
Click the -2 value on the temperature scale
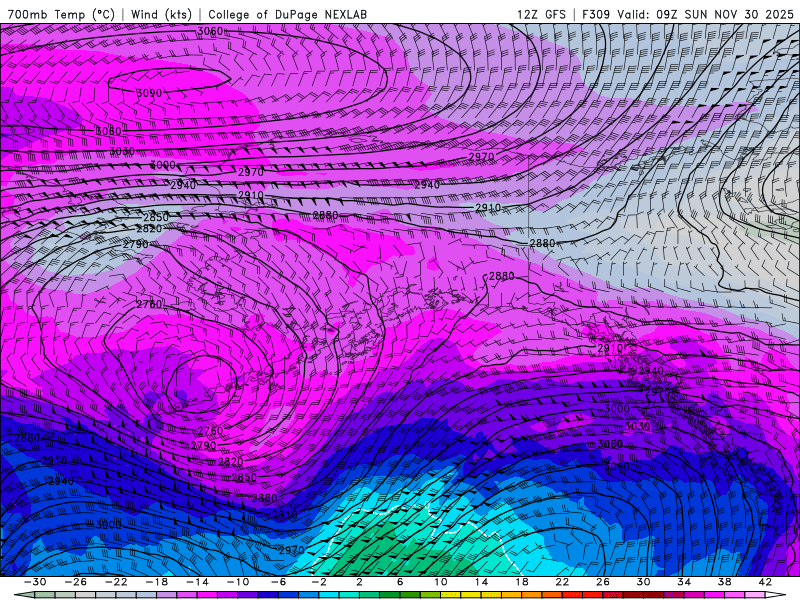(319, 582)
